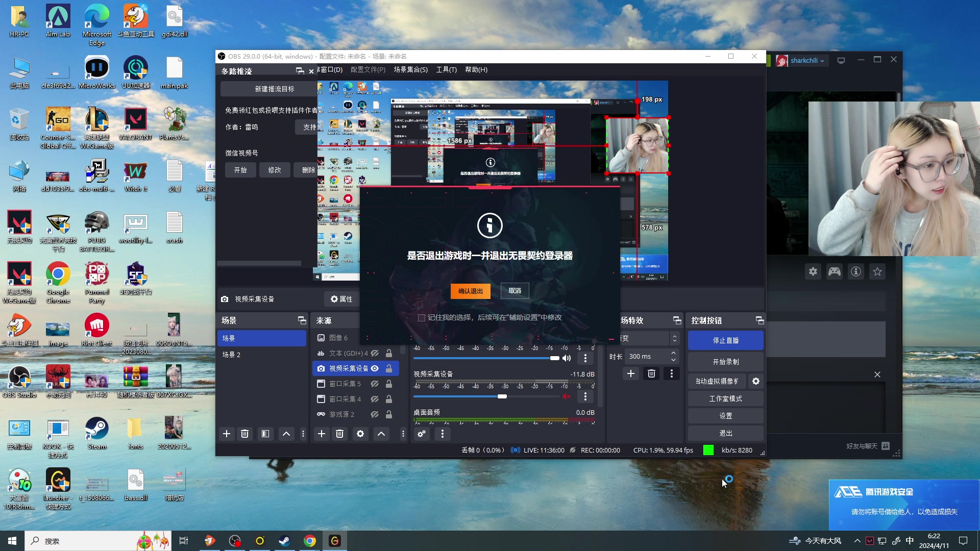980x551 pixels.
Task: Click the scene add source plus icon
Action: [x=321, y=433]
